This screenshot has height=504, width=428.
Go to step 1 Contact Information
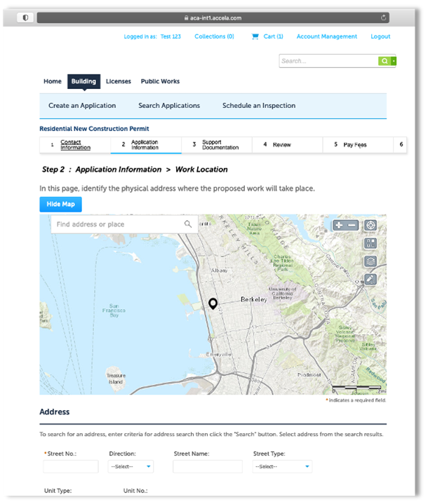(75, 145)
